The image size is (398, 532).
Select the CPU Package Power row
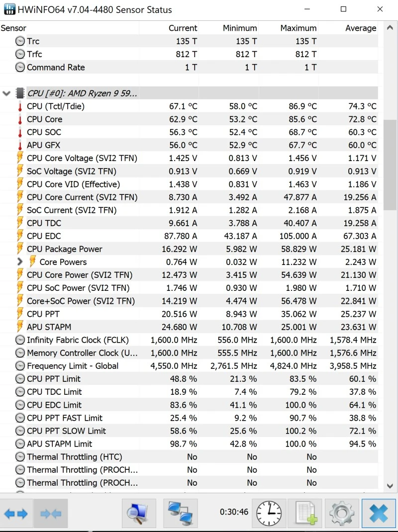coord(65,249)
